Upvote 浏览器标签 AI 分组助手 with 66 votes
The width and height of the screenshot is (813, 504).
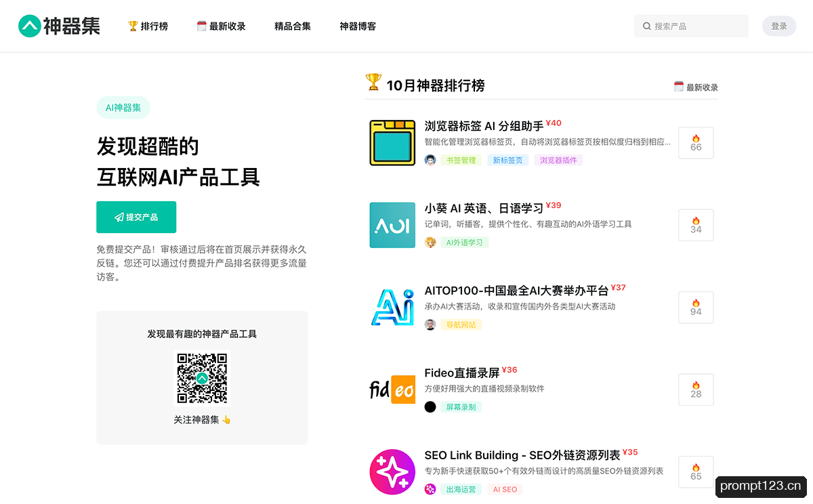696,143
